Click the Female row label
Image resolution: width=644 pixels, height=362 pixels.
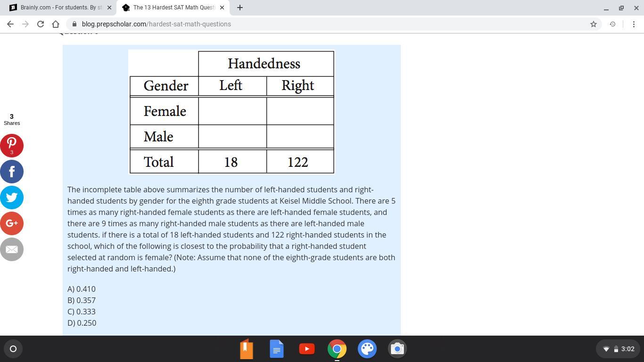pos(165,111)
